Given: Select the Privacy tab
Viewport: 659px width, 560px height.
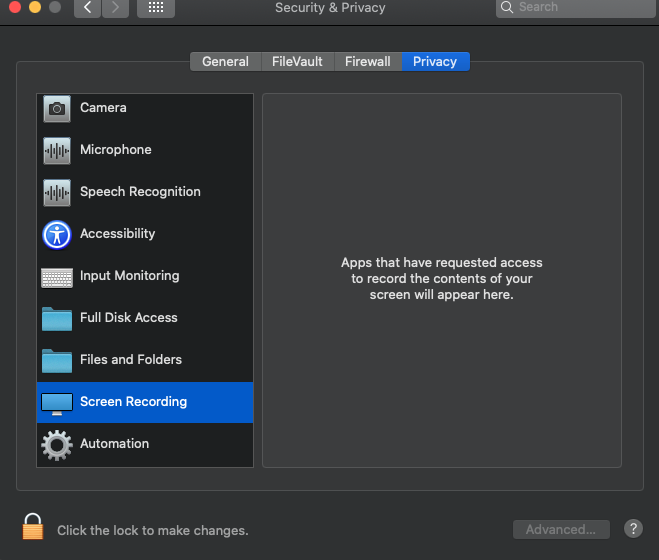Looking at the screenshot, I should pyautogui.click(x=435, y=62).
